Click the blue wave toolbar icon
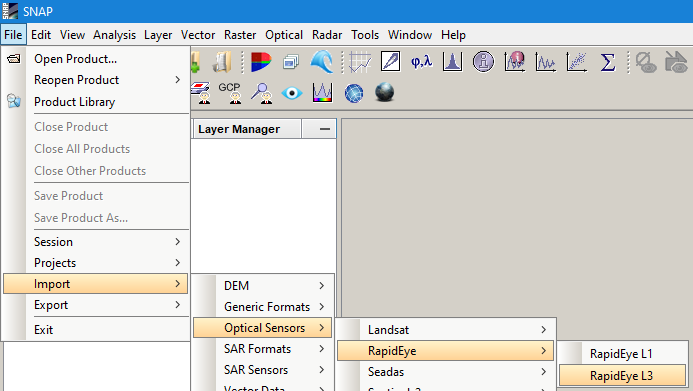The image size is (693, 391). point(322,62)
